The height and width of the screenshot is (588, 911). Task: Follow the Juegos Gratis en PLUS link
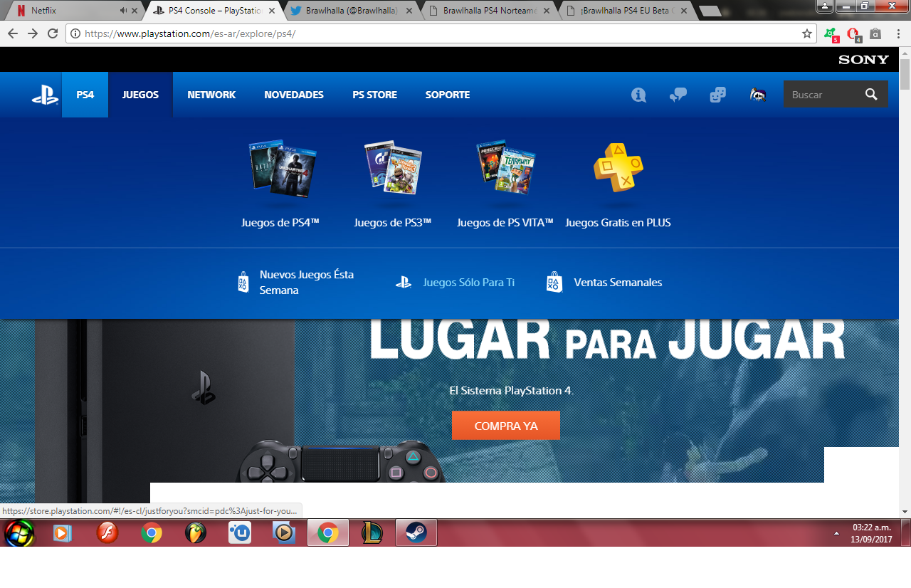click(618, 223)
